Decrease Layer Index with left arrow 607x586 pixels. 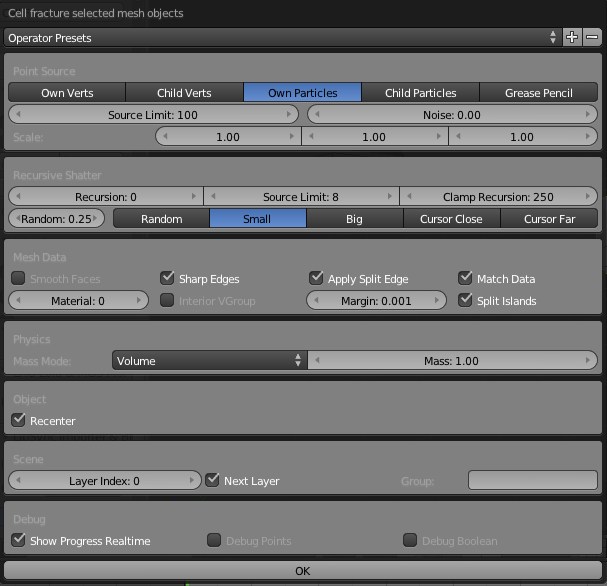[x=17, y=481]
